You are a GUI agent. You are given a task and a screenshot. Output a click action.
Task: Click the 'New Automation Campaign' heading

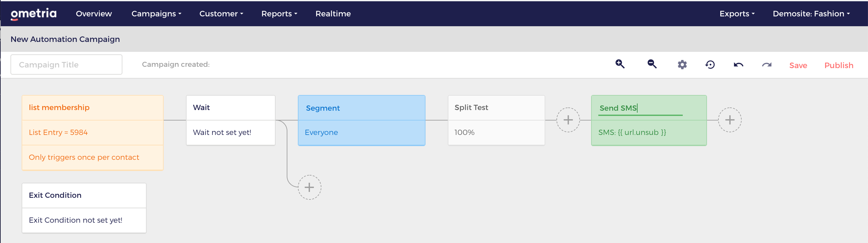pyautogui.click(x=65, y=39)
